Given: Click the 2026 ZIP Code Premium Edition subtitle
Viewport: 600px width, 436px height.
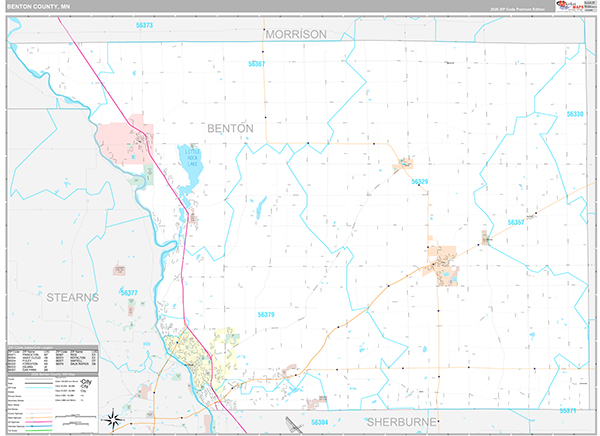Looking at the screenshot, I should click(518, 9).
